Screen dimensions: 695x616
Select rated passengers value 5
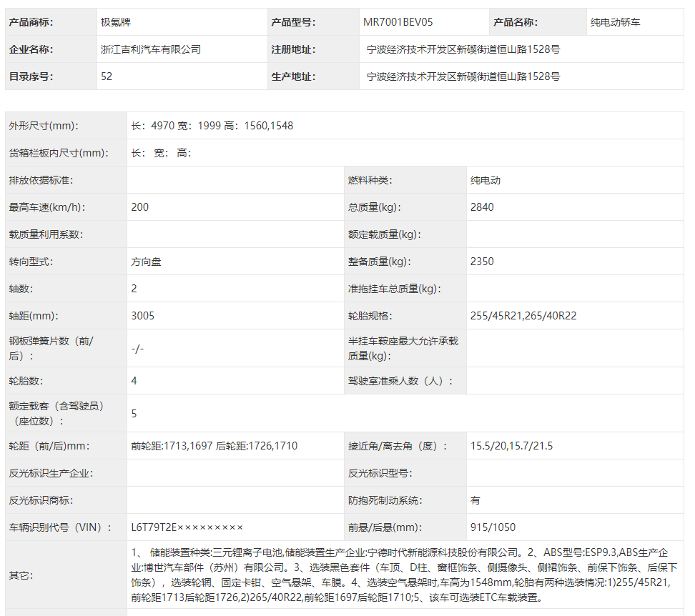pos(134,414)
